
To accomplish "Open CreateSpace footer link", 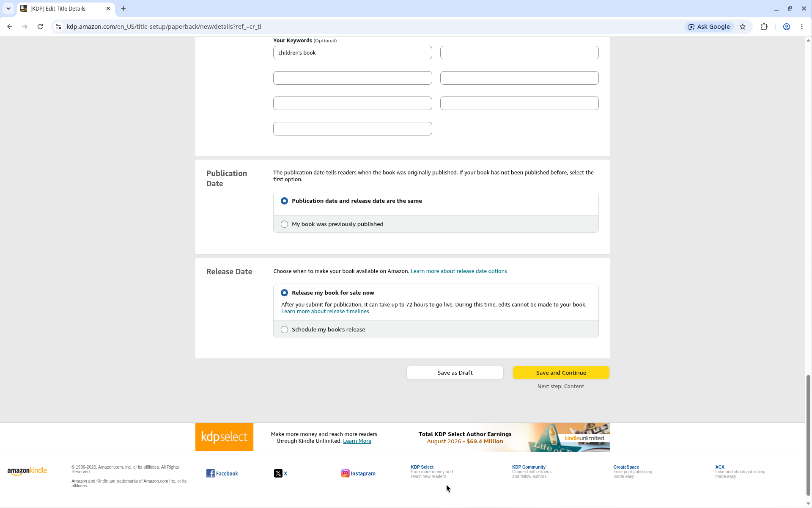I will pyautogui.click(x=626, y=467).
